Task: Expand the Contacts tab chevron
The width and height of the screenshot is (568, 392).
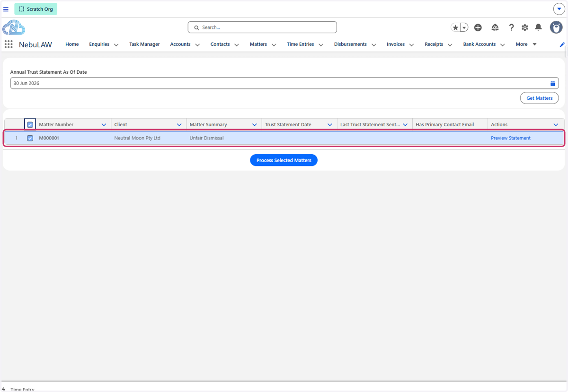Action: [237, 44]
